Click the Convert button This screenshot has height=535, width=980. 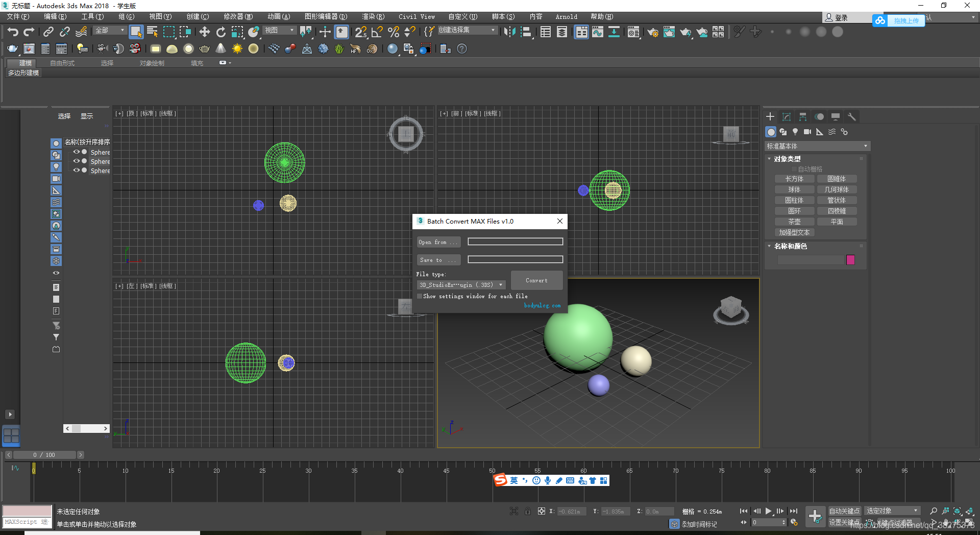click(x=536, y=280)
